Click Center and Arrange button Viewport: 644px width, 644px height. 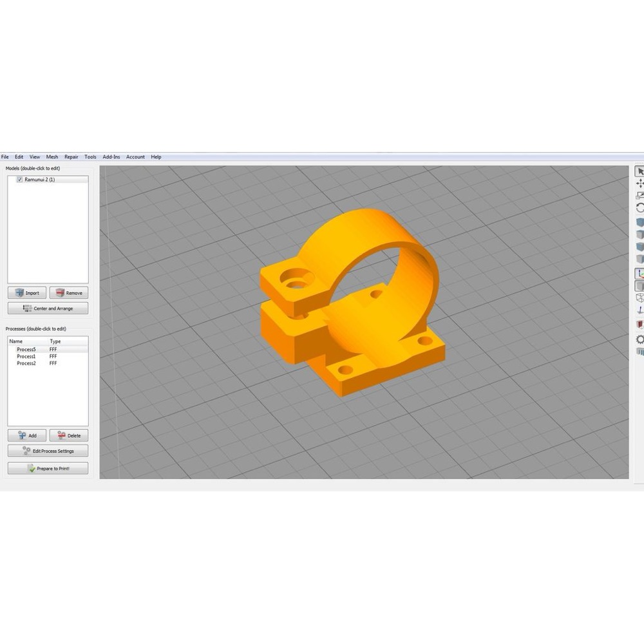48,308
